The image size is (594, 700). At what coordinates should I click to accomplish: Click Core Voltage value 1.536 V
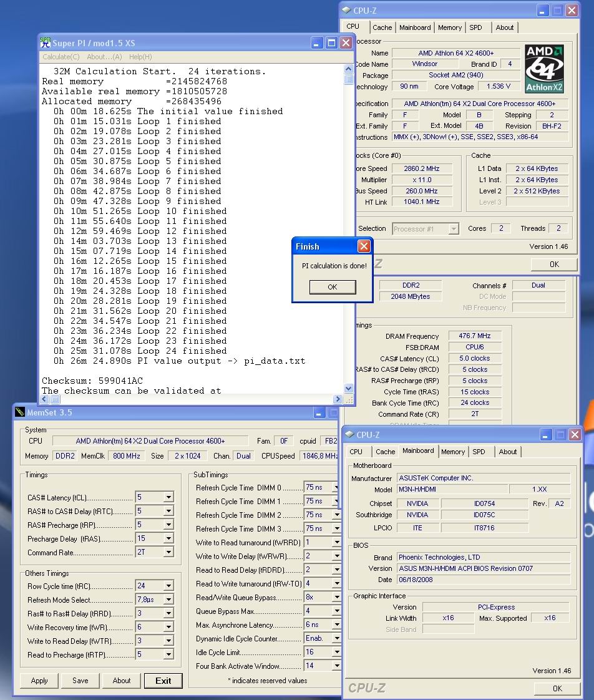click(x=499, y=86)
